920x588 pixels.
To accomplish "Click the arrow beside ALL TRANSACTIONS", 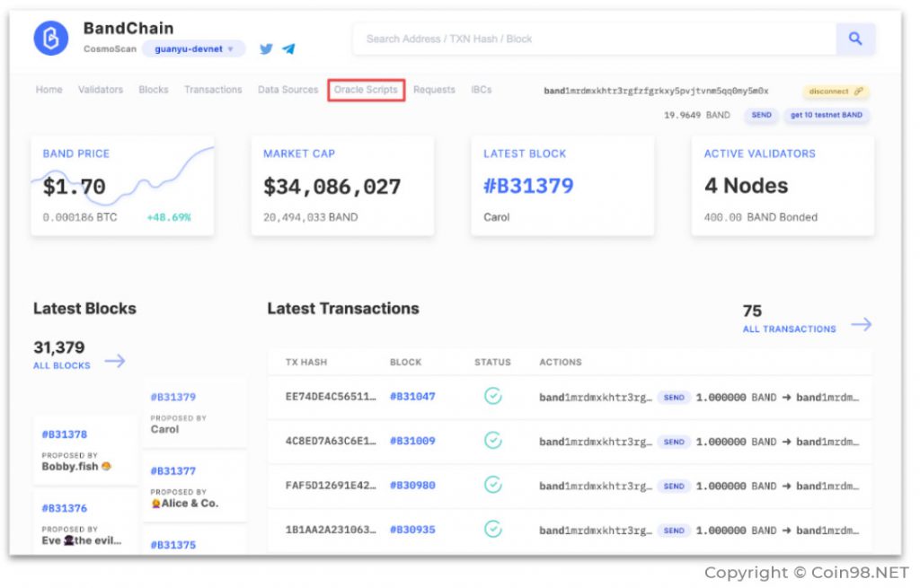I will click(x=862, y=324).
